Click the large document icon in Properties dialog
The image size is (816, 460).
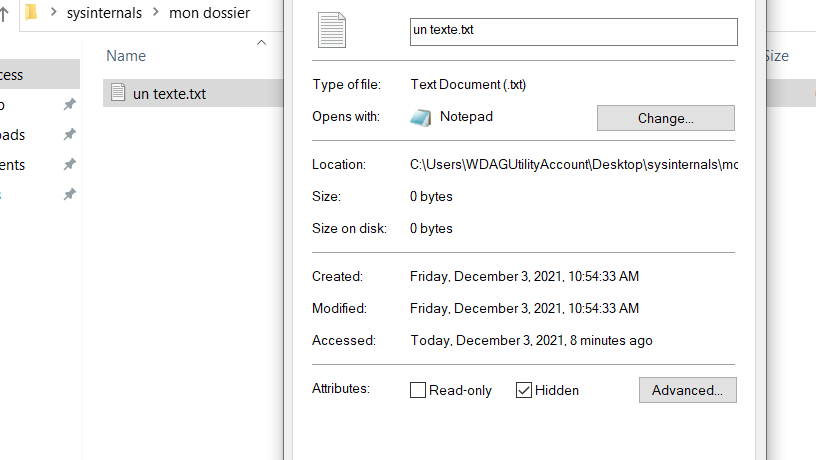[x=332, y=31]
